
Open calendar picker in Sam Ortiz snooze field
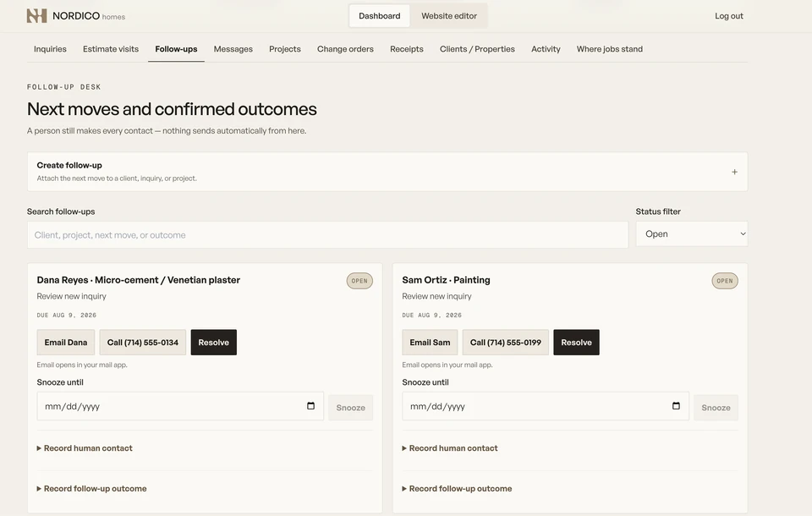pos(676,406)
